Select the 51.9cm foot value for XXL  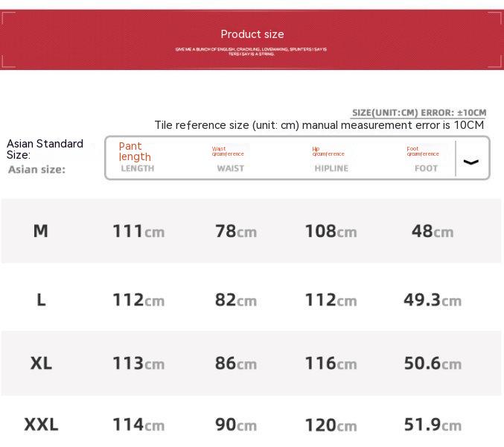[433, 425]
